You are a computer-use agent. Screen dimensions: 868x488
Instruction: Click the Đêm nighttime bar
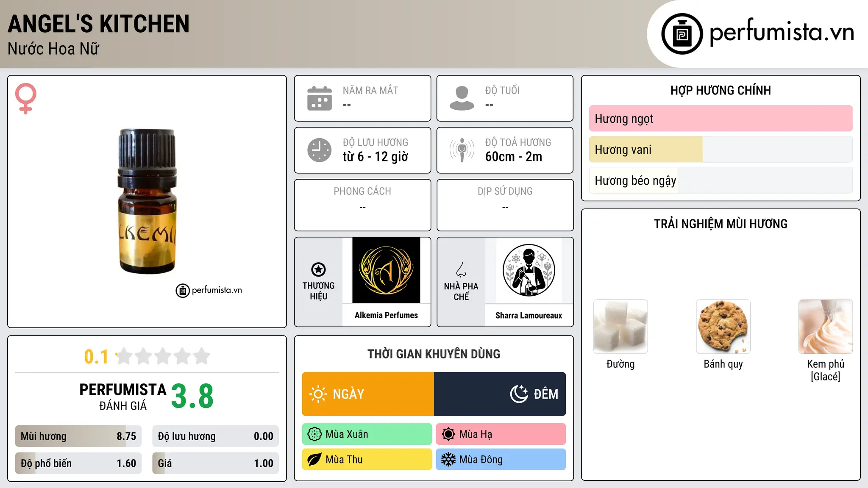tap(500, 394)
